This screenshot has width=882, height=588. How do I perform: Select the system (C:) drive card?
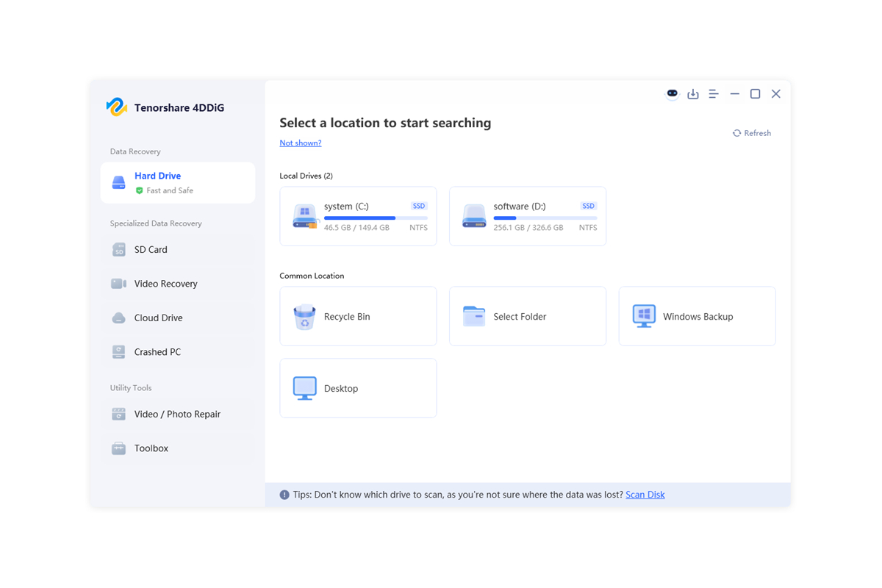[358, 216]
